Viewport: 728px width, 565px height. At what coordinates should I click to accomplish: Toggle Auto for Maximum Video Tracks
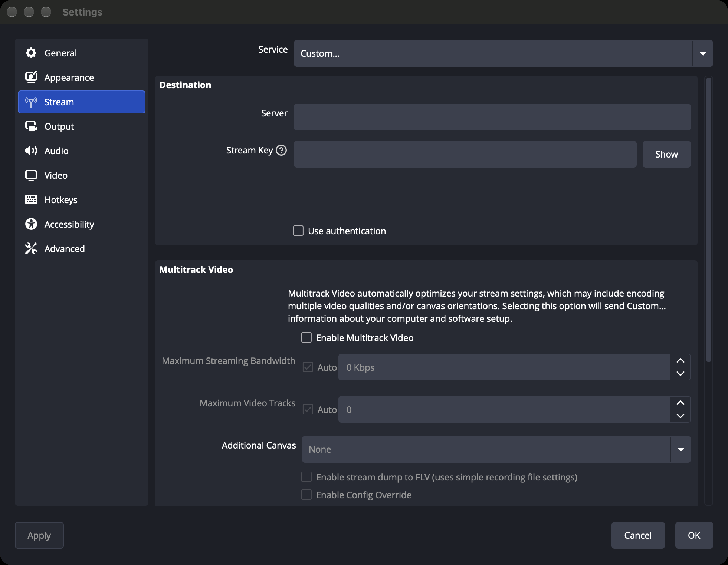tap(308, 410)
